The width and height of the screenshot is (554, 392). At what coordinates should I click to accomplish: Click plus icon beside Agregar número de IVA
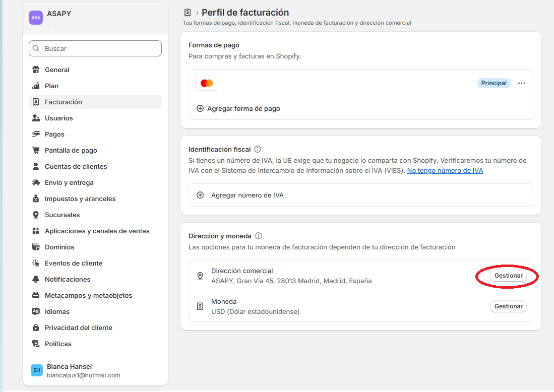point(200,195)
